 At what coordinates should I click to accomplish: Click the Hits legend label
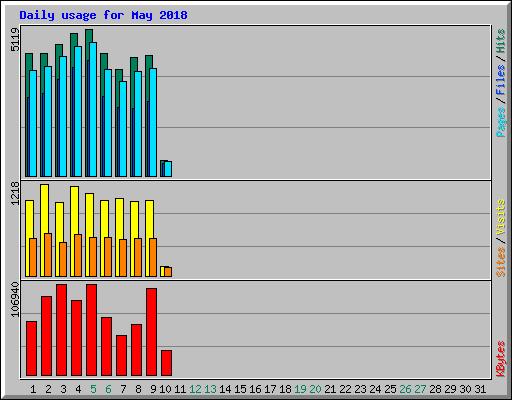[x=501, y=41]
